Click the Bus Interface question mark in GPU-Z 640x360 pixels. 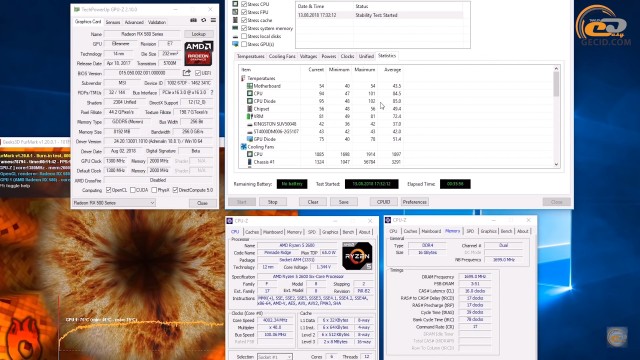(x=212, y=93)
